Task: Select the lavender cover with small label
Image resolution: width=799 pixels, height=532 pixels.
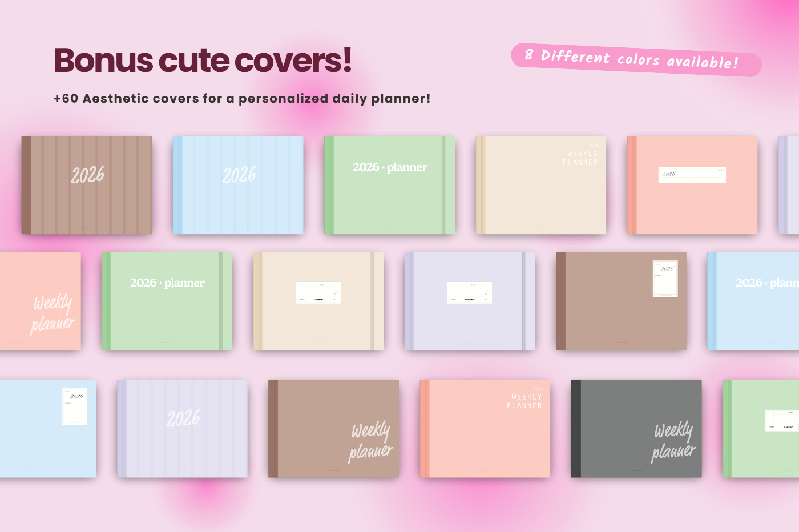Action: (470, 301)
